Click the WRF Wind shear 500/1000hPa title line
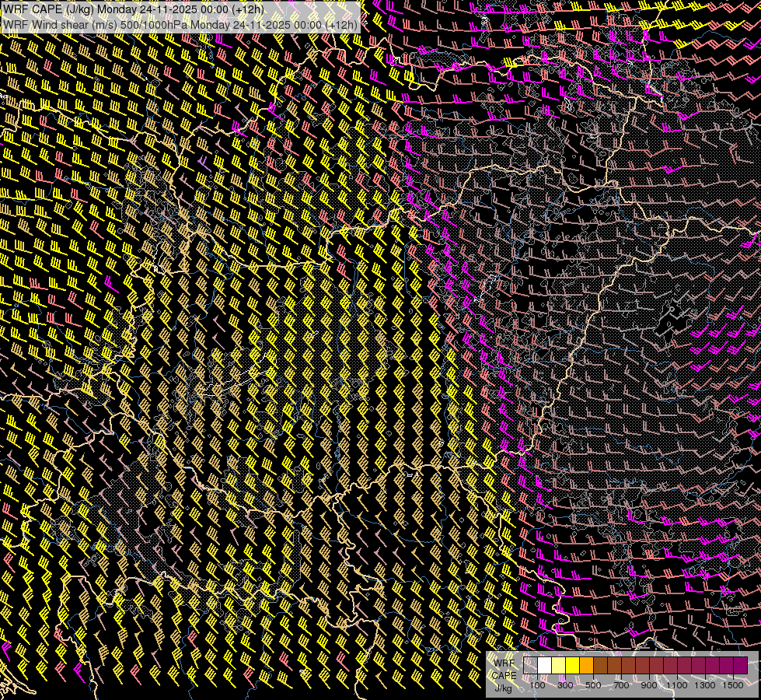761x700 pixels. [x=180, y=25]
